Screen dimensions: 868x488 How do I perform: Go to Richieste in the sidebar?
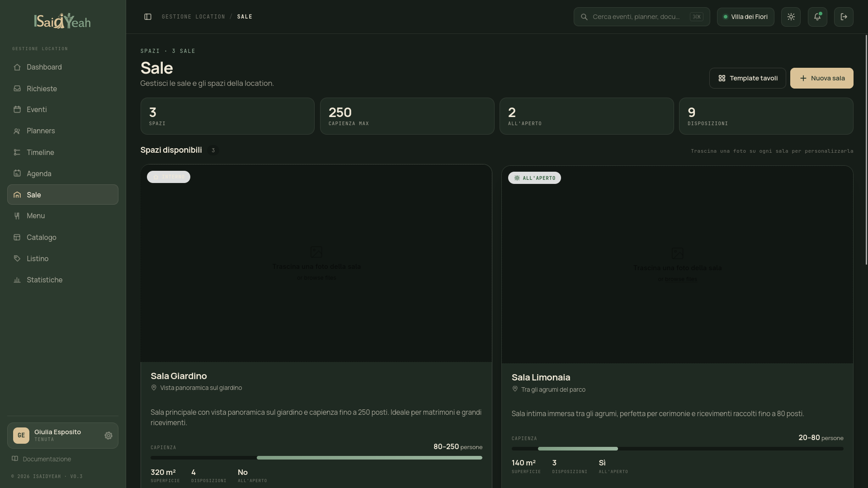63,89
